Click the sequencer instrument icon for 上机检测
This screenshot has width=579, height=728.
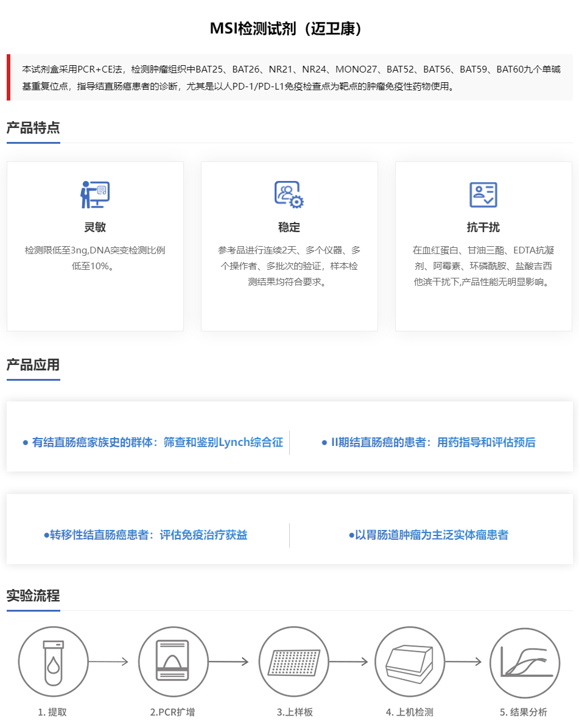click(x=410, y=662)
